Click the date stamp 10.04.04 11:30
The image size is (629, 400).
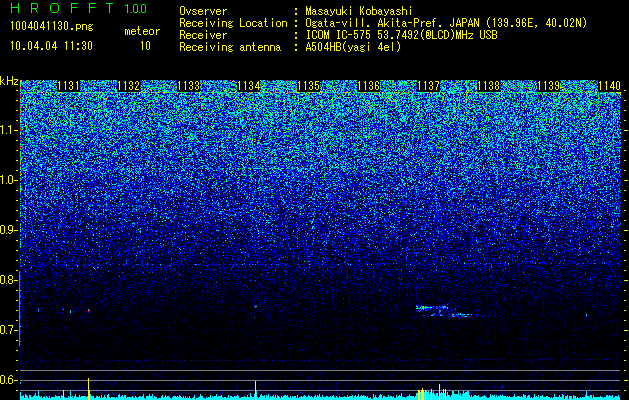pyautogui.click(x=51, y=46)
